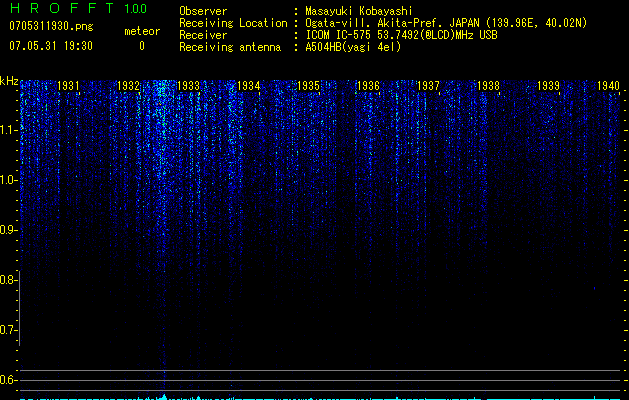Click the meteor count value 0
The width and height of the screenshot is (629, 400).
click(142, 46)
